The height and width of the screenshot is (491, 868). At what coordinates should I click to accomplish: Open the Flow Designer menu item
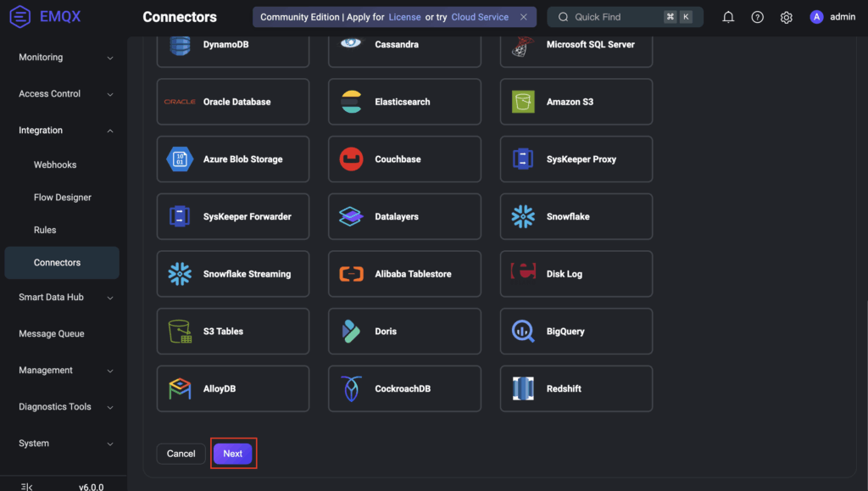click(63, 198)
